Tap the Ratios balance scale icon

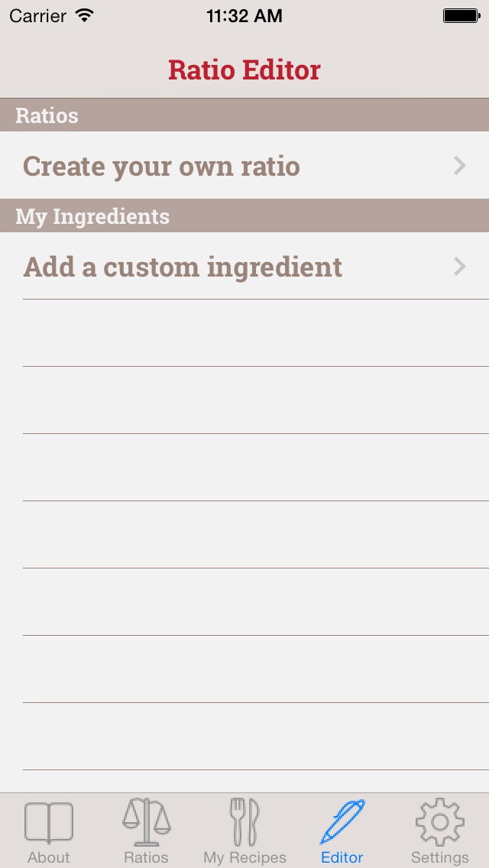click(146, 821)
